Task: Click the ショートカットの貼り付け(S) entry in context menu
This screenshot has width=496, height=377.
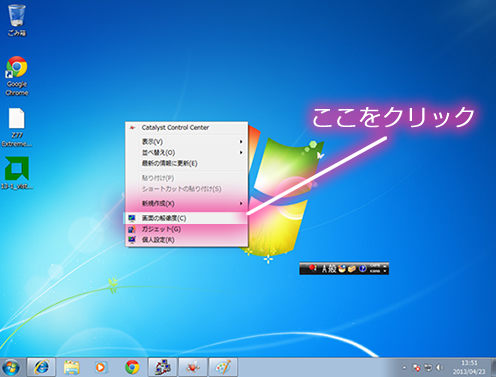Action: pyautogui.click(x=186, y=189)
